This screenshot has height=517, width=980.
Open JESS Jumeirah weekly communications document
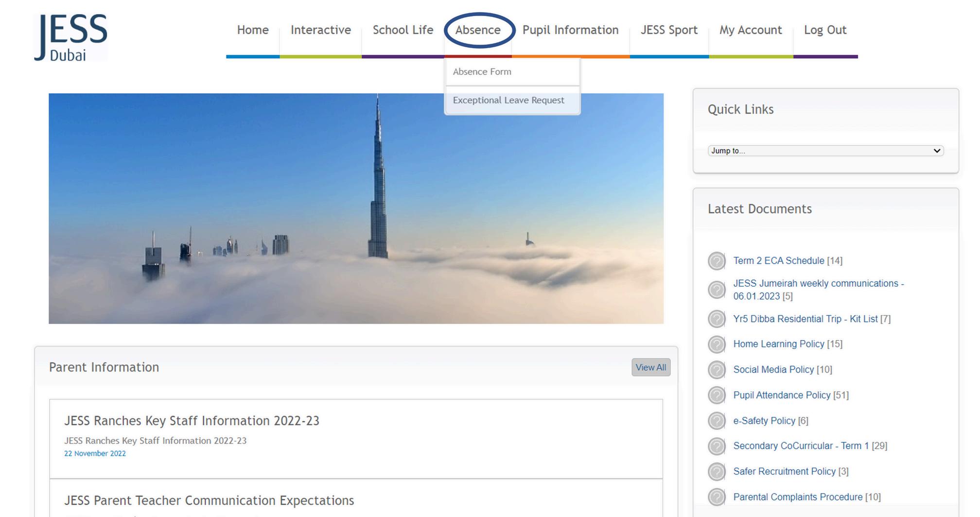click(819, 290)
